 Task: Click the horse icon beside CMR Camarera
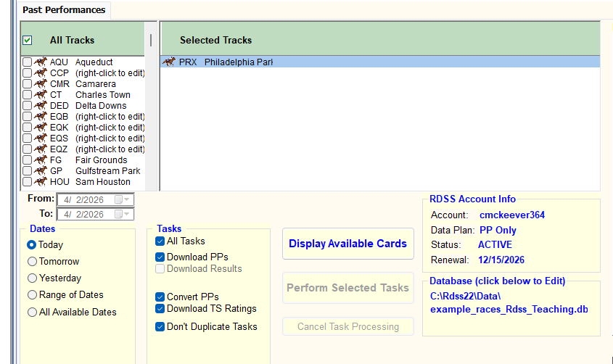point(41,83)
